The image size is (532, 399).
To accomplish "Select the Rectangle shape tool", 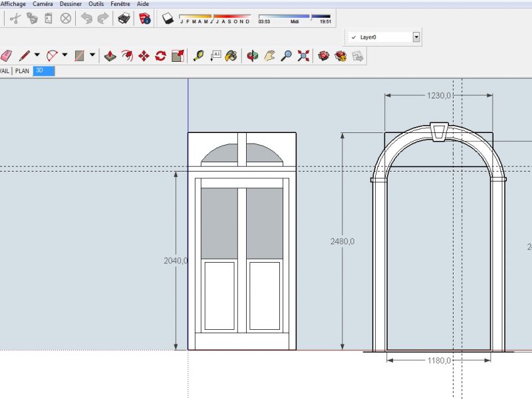I will (79, 56).
